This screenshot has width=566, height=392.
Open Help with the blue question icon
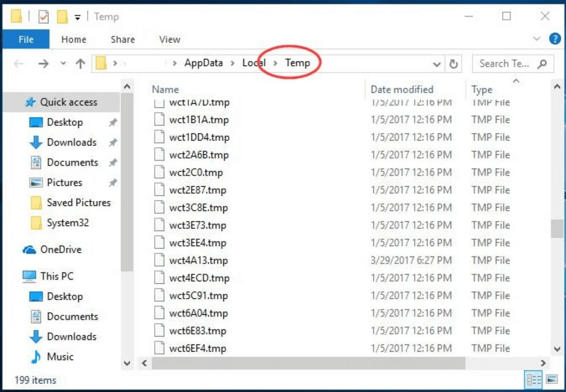pyautogui.click(x=555, y=39)
